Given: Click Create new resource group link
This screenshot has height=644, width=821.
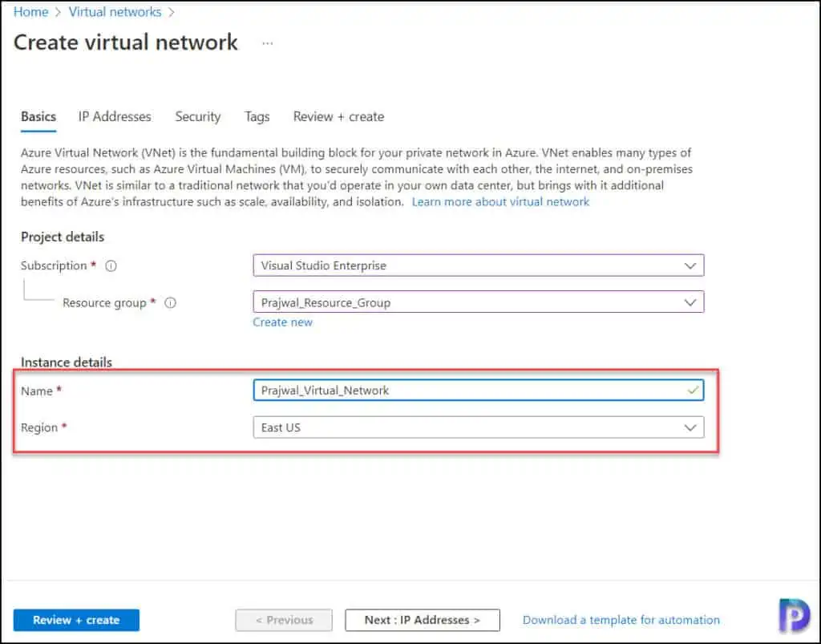Looking at the screenshot, I should point(283,322).
